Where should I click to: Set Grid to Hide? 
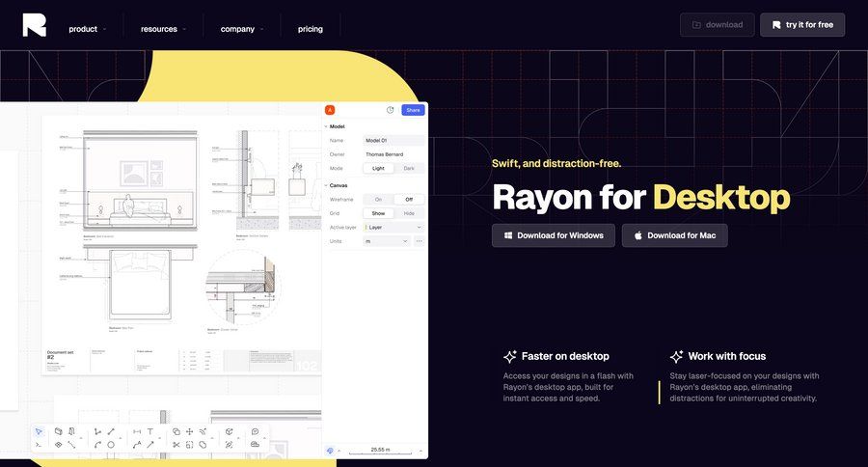(x=409, y=213)
